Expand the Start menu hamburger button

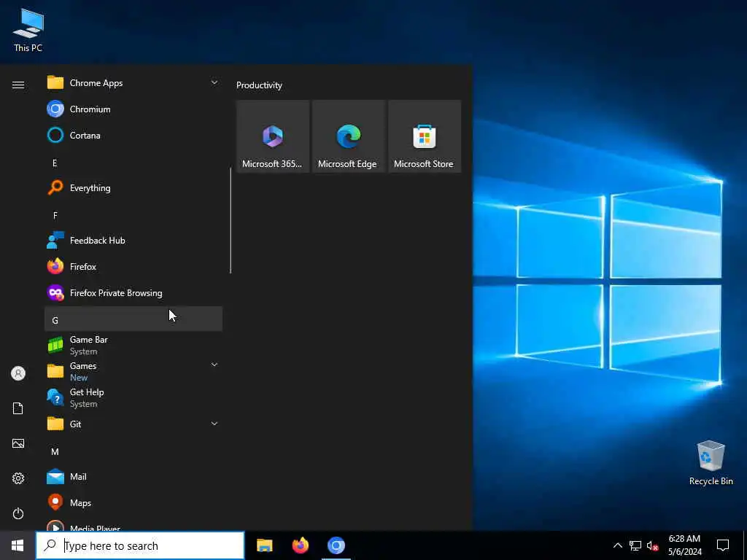click(18, 85)
